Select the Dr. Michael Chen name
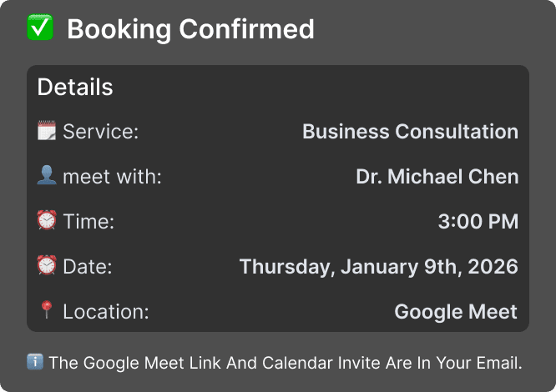Image resolution: width=556 pixels, height=392 pixels. point(437,177)
